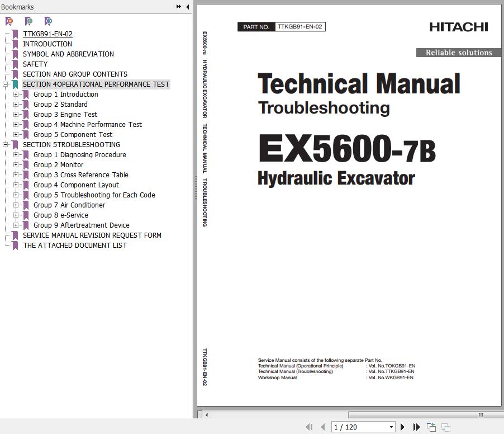Click the double-arrow bookmarks options icon
The height and width of the screenshot is (434, 504).
coord(178,7)
